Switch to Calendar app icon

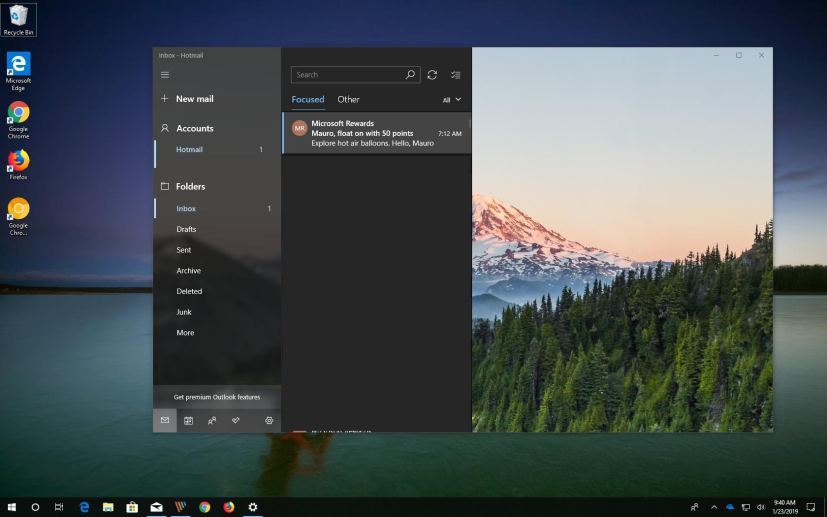point(188,420)
